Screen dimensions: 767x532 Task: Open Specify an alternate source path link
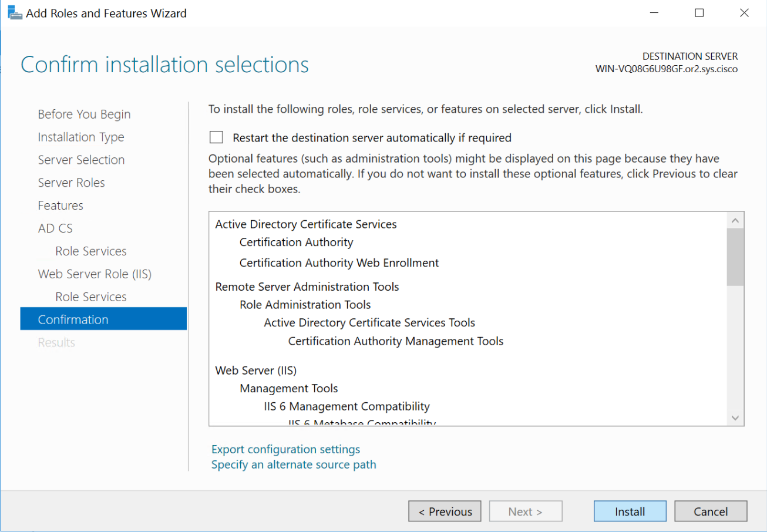pos(294,464)
